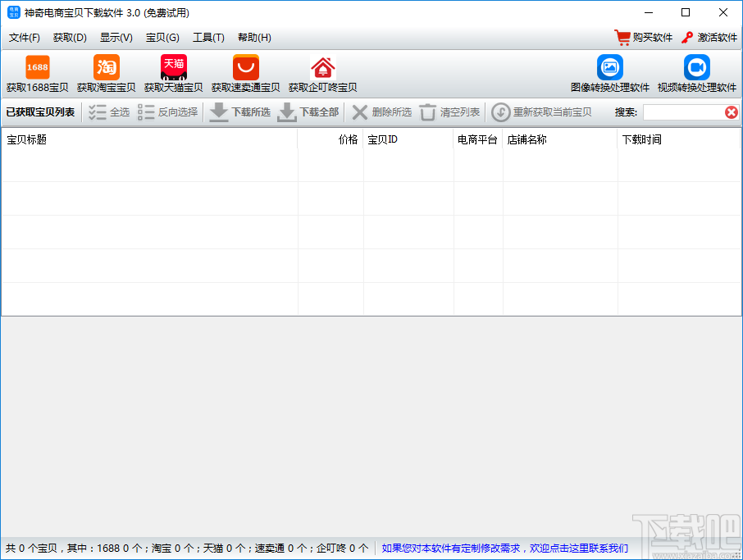Sort by 宝贝标题 column header
Viewport: 743px width, 560px height.
click(x=150, y=139)
